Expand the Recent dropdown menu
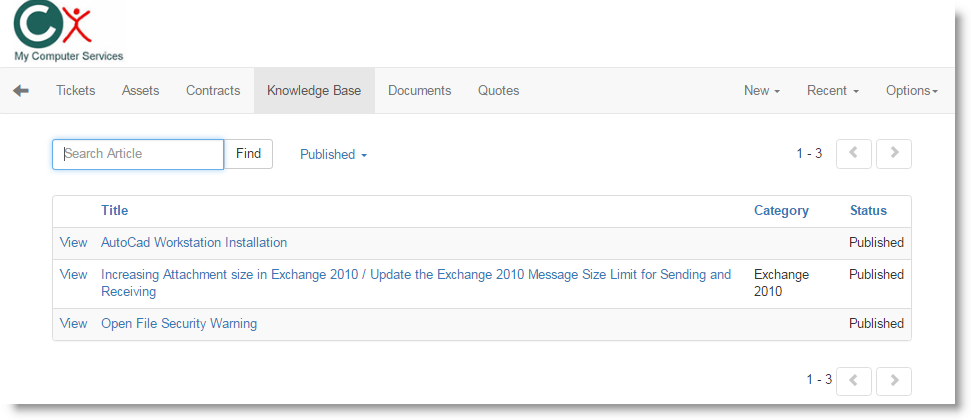 pos(832,91)
